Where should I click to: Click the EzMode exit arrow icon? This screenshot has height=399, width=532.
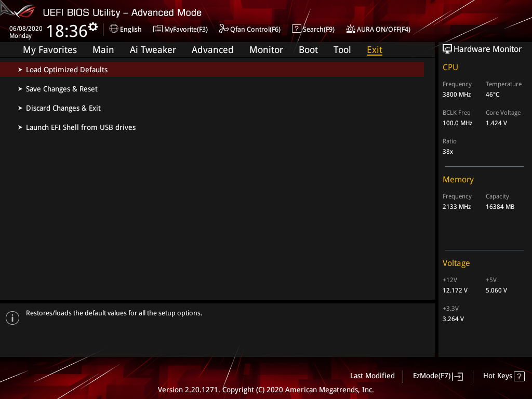[x=458, y=376]
